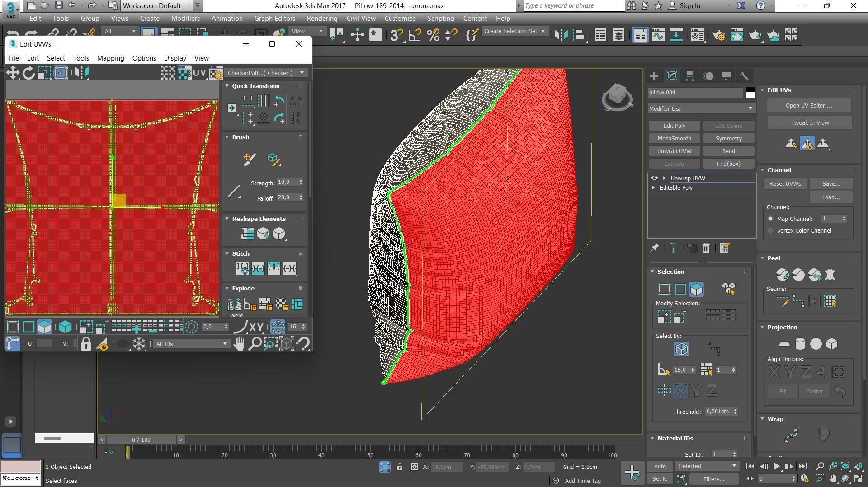This screenshot has width=868, height=487.
Task: Select Planar Map projection icon
Action: tap(784, 344)
